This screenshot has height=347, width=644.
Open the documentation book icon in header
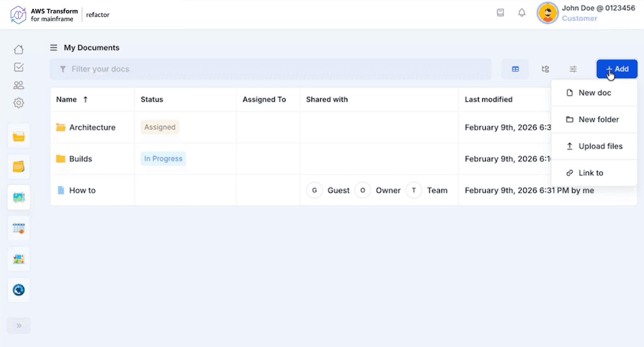tap(500, 13)
